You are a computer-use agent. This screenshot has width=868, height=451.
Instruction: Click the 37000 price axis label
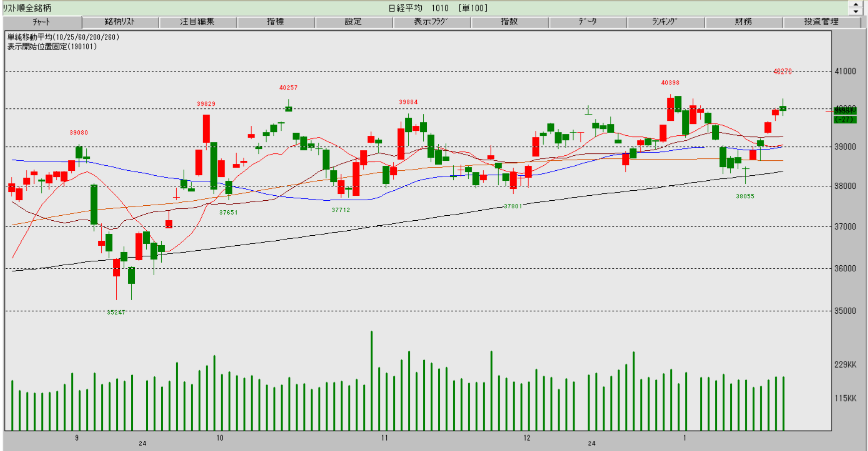tap(846, 227)
